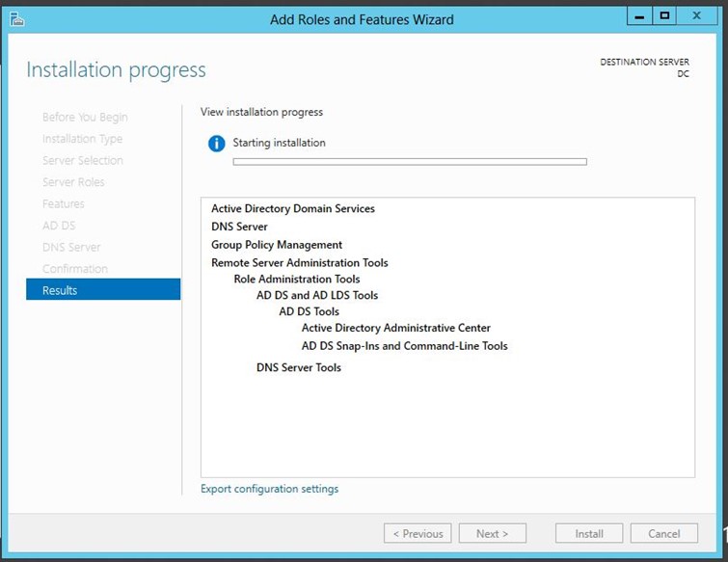Open the Server Roles step
The width and height of the screenshot is (728, 562).
pyautogui.click(x=73, y=182)
